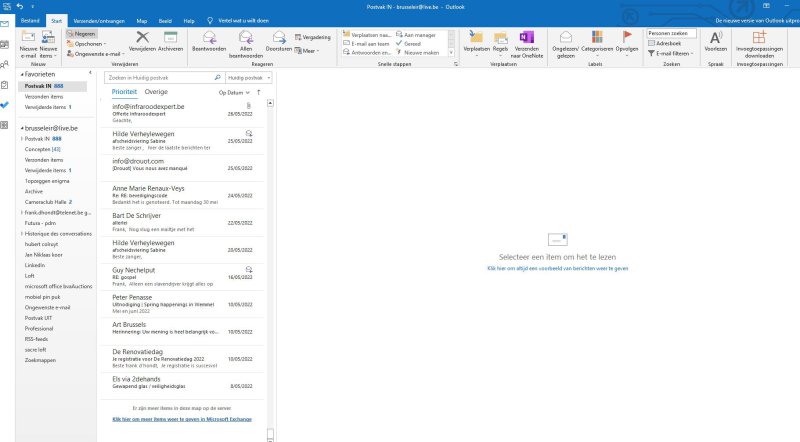Archive the message with the Archiveren icon
This screenshot has width=800, height=442.
pyautogui.click(x=170, y=40)
